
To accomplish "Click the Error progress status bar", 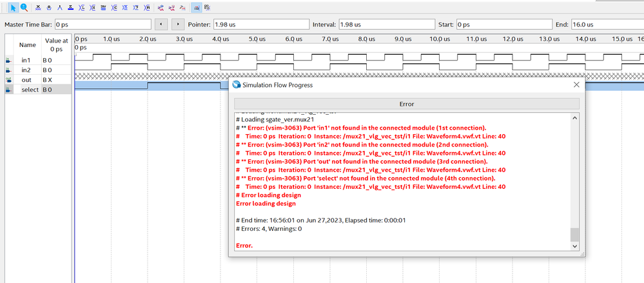I will [407, 104].
